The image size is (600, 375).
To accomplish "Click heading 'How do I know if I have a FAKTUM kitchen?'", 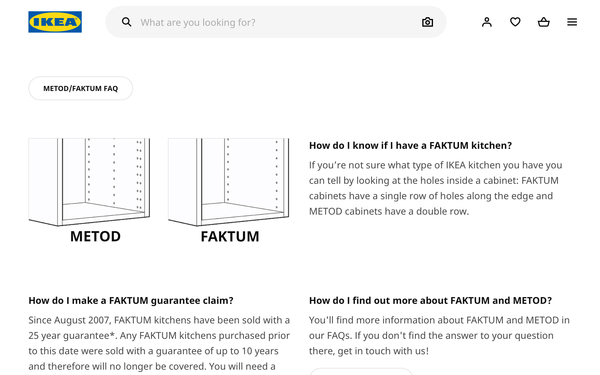I will [410, 145].
